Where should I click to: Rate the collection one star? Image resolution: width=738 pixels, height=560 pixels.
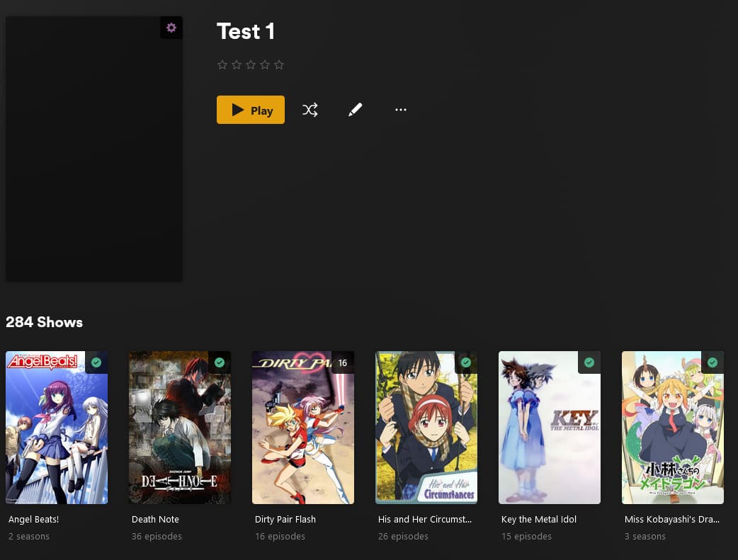click(x=222, y=64)
